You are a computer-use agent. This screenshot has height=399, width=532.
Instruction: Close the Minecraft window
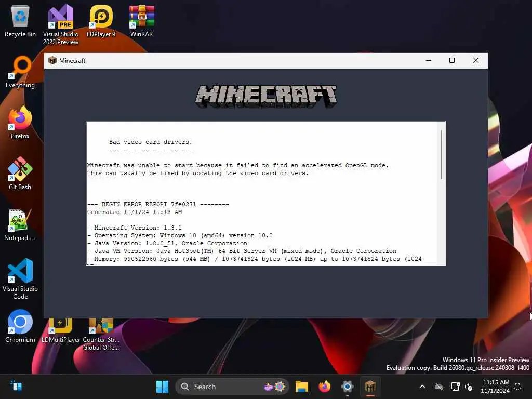[476, 60]
